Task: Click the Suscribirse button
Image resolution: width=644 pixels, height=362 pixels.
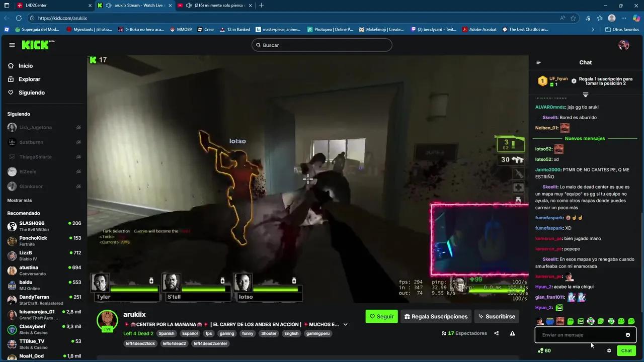Action: (496, 316)
